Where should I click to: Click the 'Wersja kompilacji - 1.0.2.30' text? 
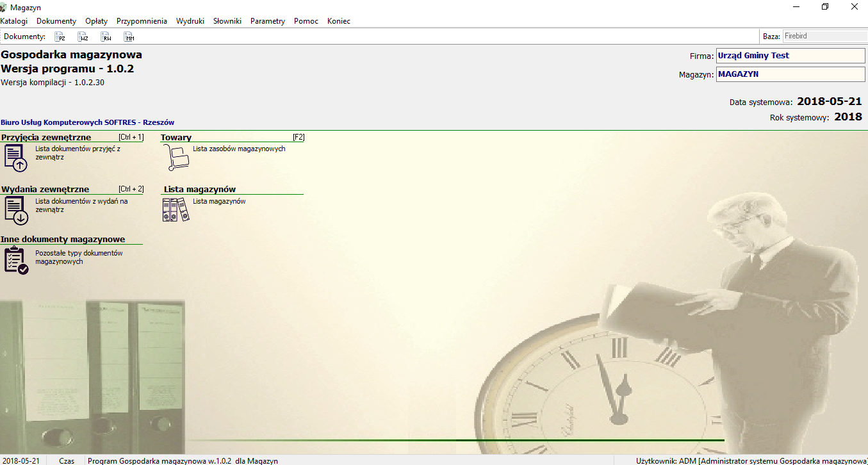click(x=53, y=83)
